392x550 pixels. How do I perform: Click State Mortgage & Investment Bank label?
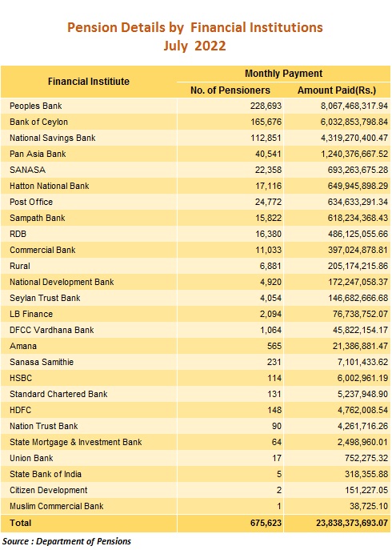(x=76, y=442)
